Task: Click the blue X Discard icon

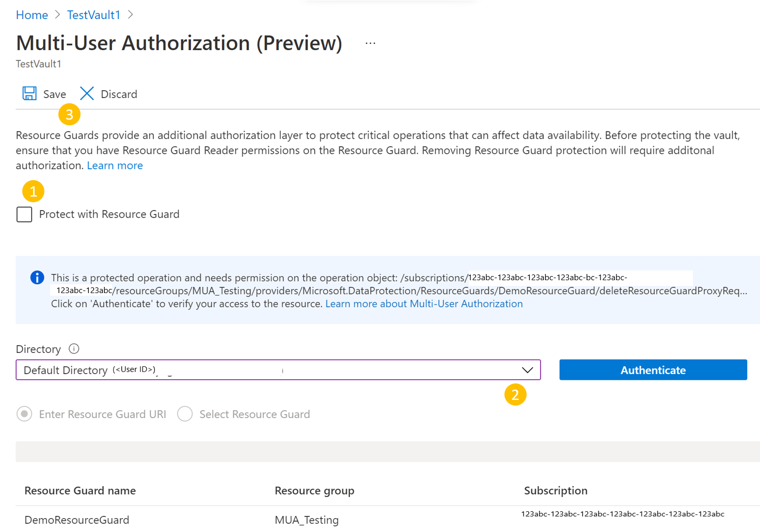Action: click(x=86, y=93)
